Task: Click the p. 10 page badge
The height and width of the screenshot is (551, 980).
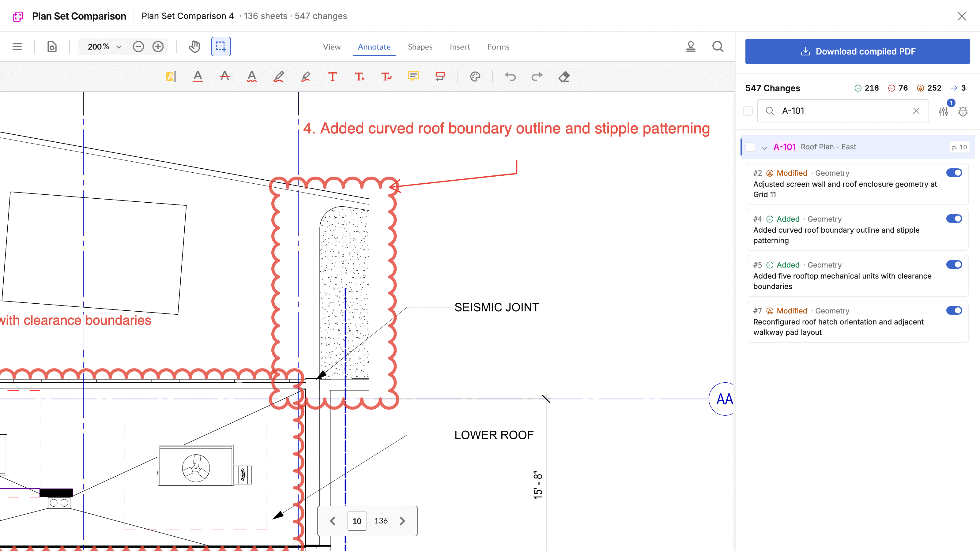Action: pyautogui.click(x=959, y=147)
